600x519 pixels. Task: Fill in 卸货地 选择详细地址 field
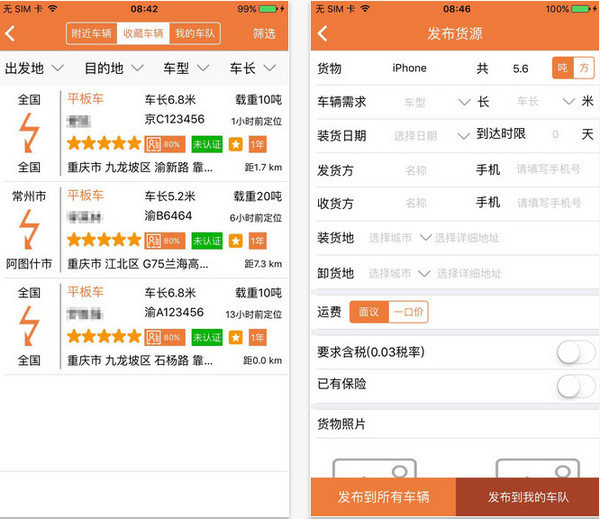tap(469, 273)
